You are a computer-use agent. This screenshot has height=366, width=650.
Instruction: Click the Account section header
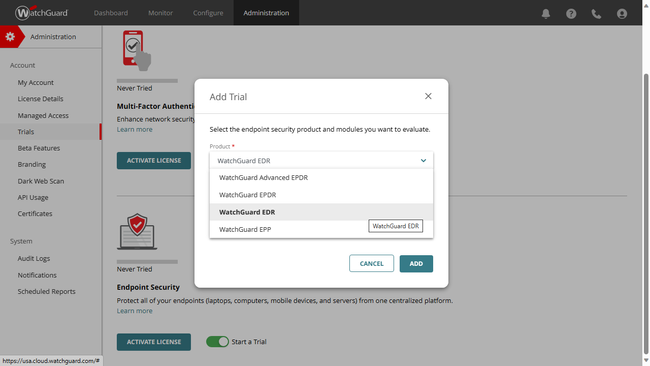click(22, 65)
